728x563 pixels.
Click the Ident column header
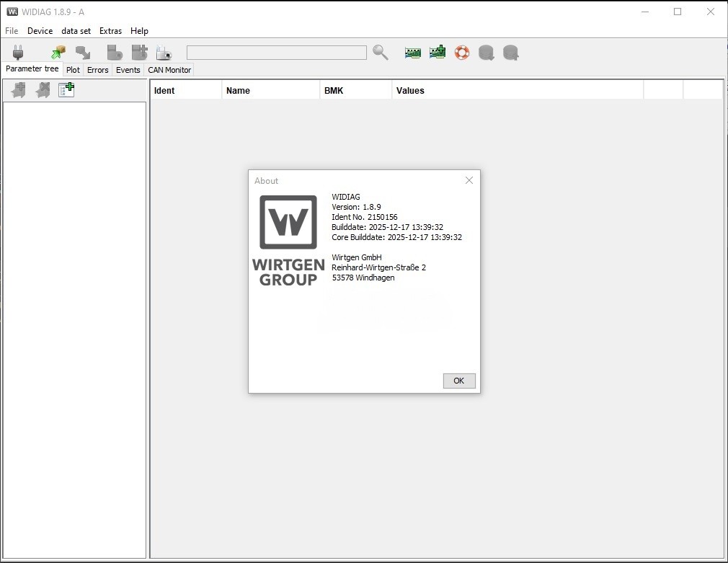click(186, 91)
